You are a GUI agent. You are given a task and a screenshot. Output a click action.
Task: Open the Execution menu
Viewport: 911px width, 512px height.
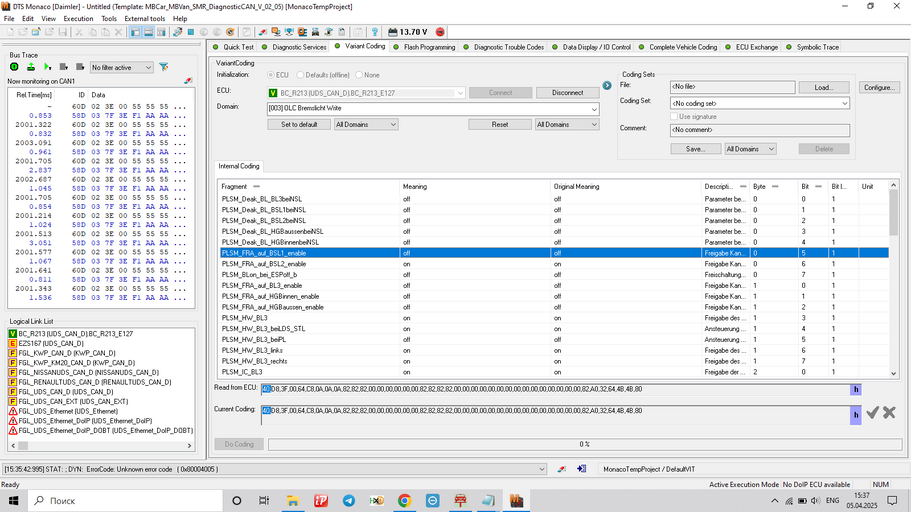point(78,18)
